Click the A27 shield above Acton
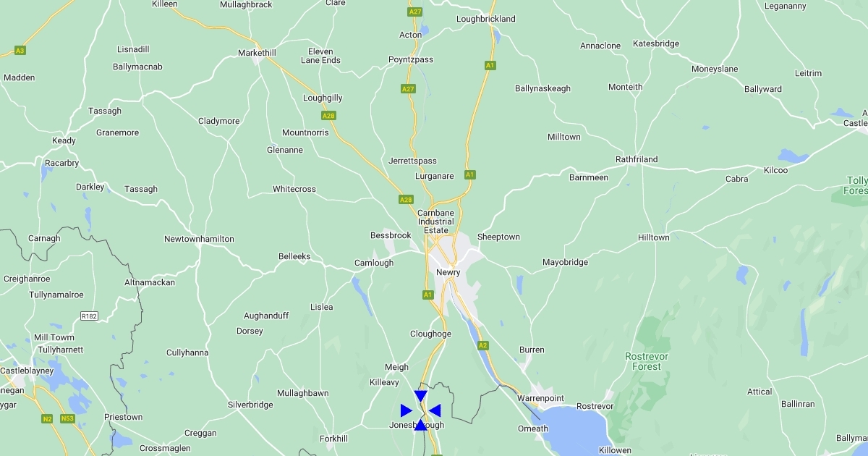This screenshot has width=868, height=456. click(414, 12)
